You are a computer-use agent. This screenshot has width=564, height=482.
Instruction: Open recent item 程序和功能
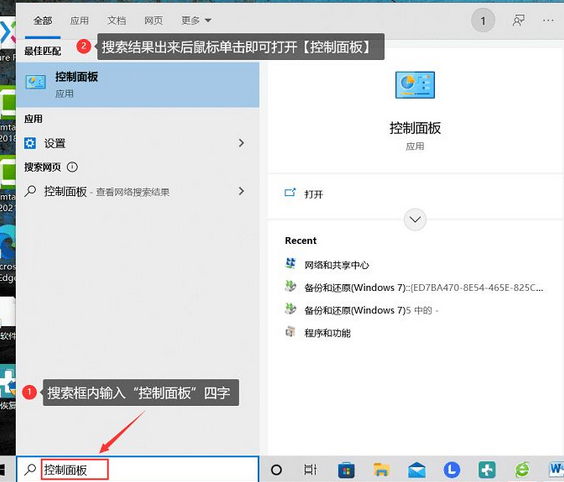tap(327, 333)
